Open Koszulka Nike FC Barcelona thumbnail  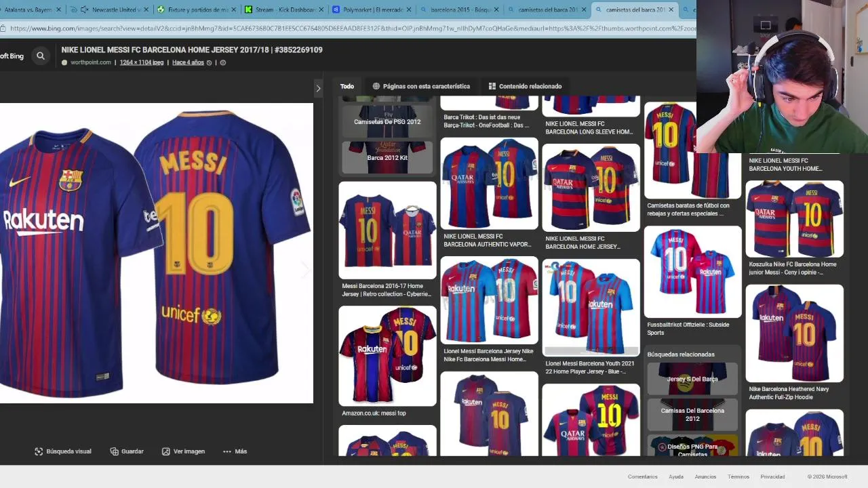(794, 219)
